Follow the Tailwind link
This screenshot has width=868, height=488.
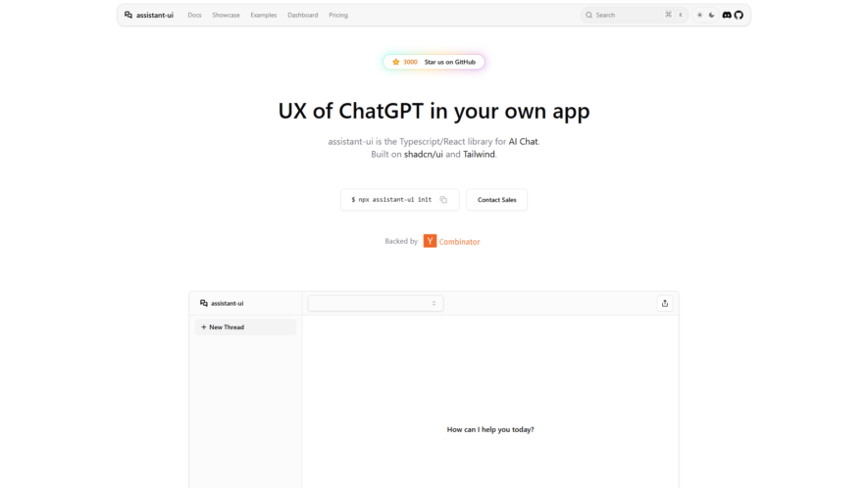click(x=479, y=155)
